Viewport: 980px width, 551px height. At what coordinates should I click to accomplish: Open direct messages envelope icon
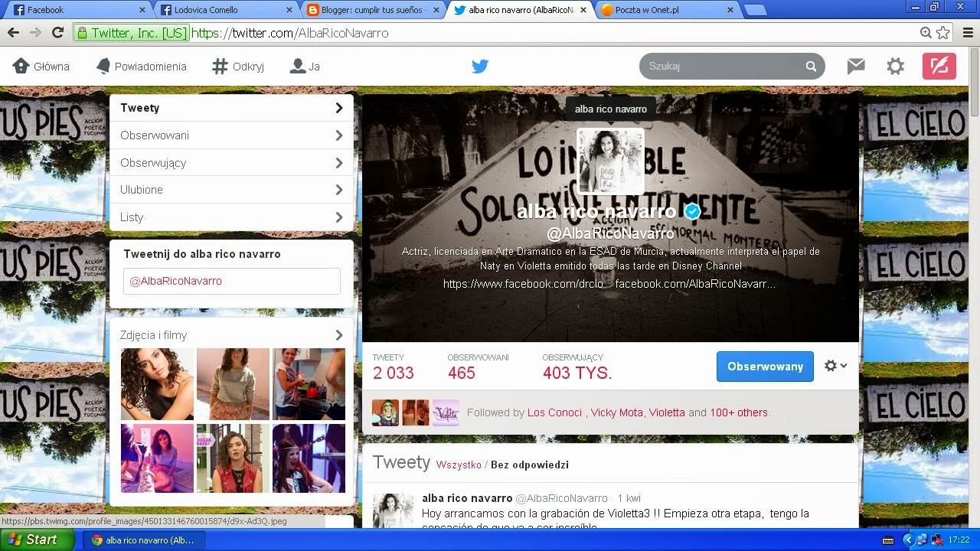(x=856, y=67)
